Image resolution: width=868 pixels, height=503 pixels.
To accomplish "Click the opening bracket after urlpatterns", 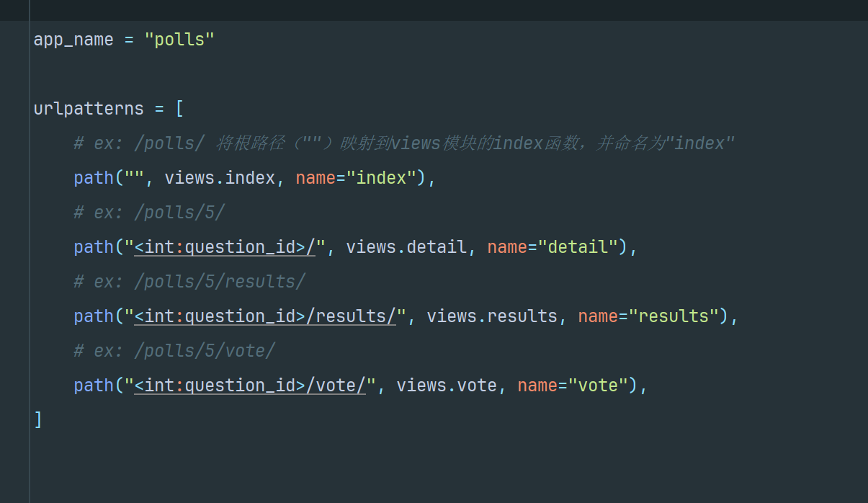I will click(x=179, y=109).
